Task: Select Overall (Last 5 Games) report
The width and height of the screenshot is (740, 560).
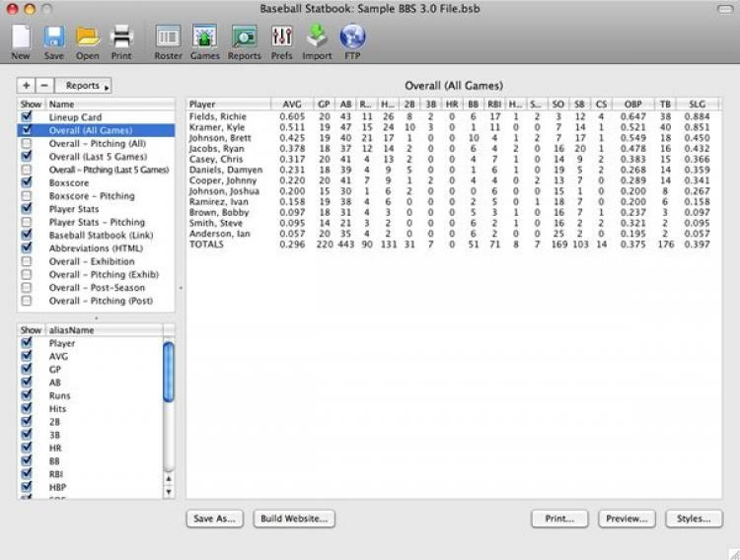Action: [98, 157]
